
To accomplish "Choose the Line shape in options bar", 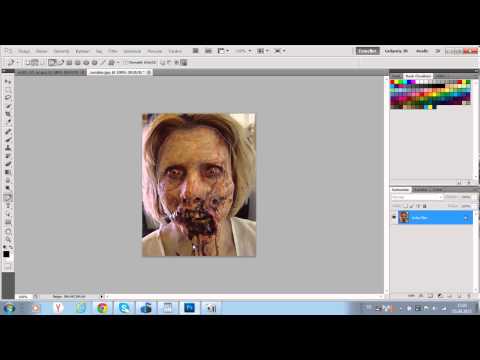I will pyautogui.click(x=102, y=62).
